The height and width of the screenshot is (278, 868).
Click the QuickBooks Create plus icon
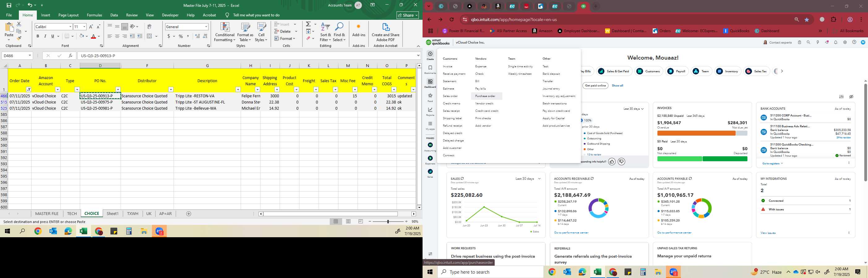point(430,54)
